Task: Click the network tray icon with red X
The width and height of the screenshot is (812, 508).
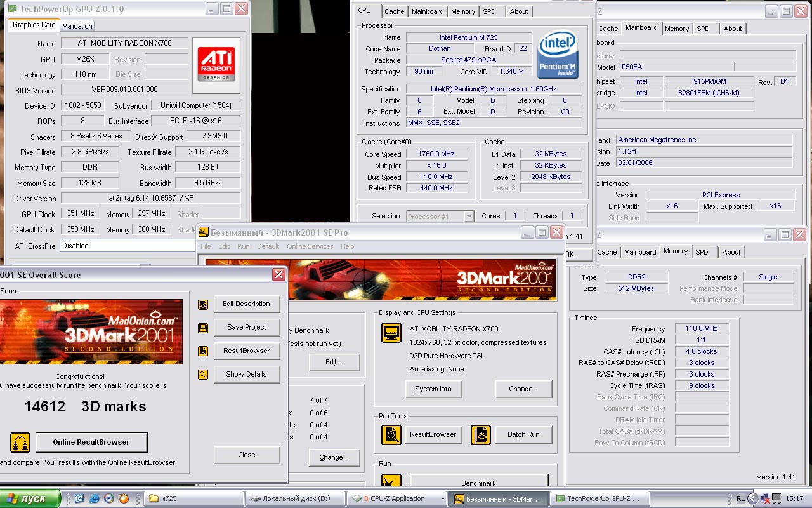Action: 765,499
